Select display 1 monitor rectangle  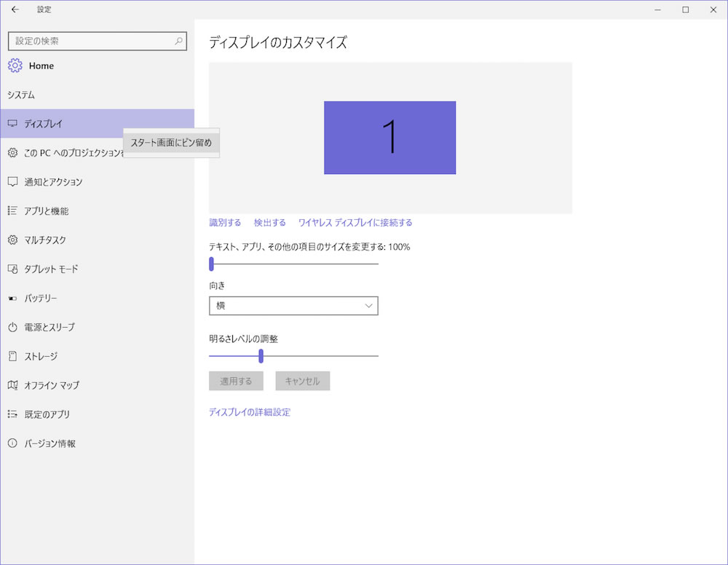[x=390, y=138]
